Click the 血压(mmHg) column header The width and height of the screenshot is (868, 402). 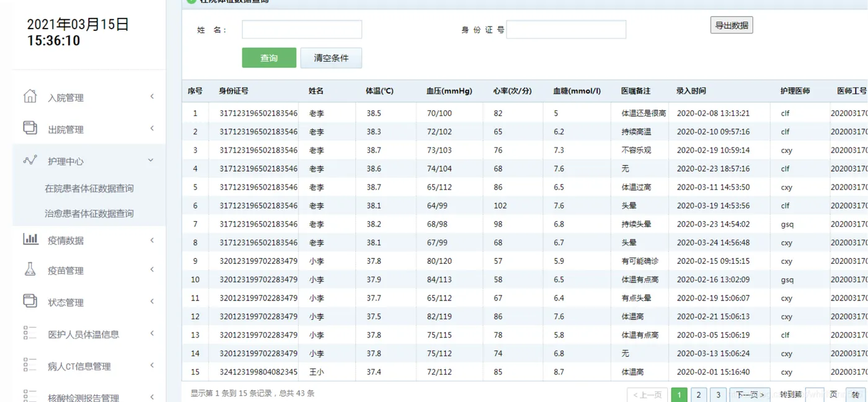(x=449, y=91)
